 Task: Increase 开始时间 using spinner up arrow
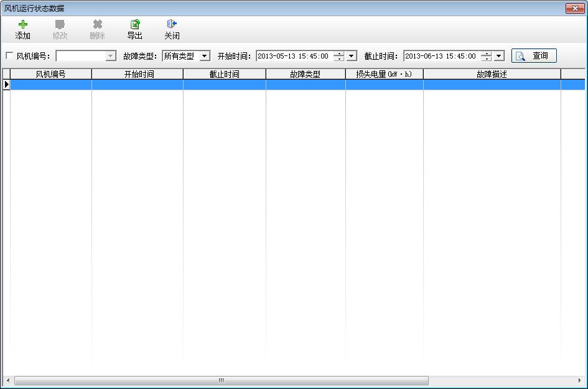339,54
